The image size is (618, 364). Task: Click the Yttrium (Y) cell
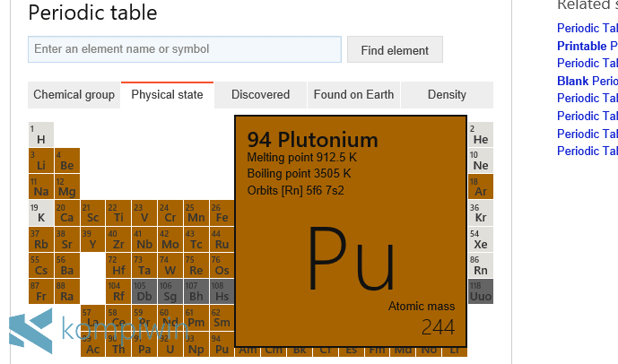[93, 239]
